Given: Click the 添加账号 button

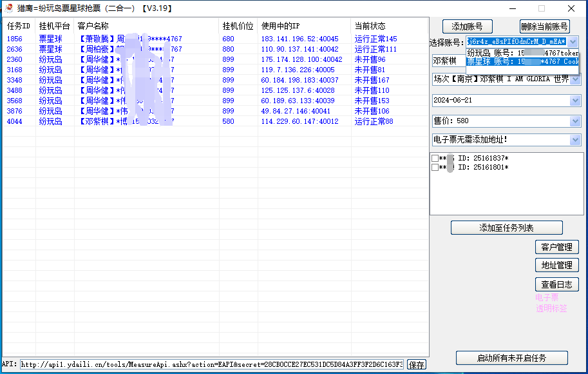Looking at the screenshot, I should click(468, 26).
